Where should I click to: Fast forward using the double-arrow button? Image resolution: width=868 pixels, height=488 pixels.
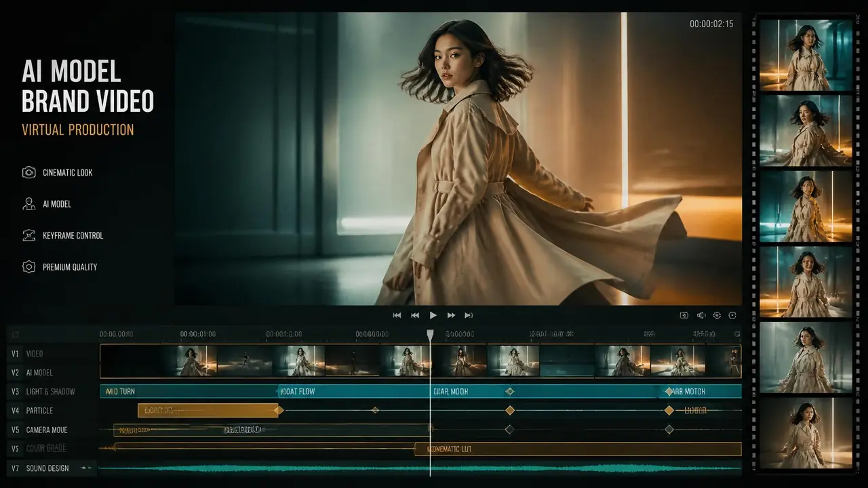(451, 315)
